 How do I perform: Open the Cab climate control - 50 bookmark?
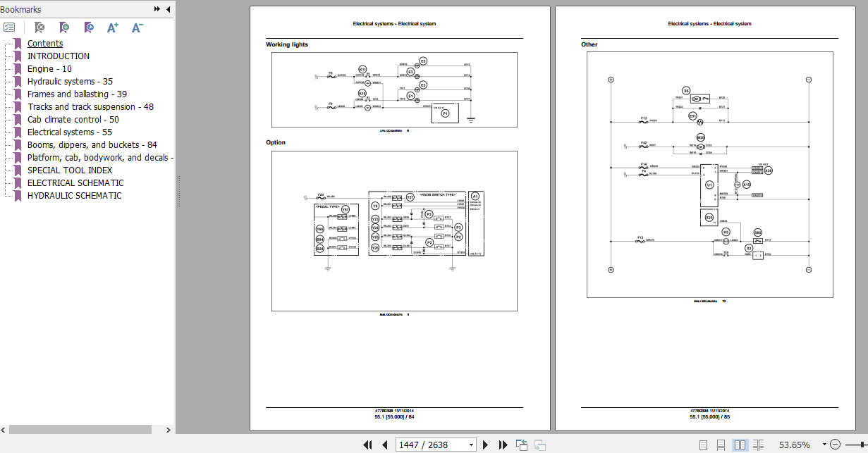coord(73,120)
